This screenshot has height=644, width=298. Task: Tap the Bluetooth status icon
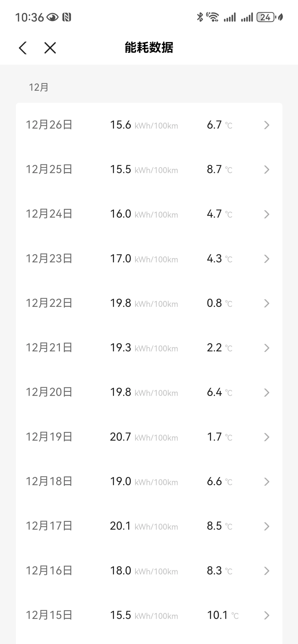[200, 17]
